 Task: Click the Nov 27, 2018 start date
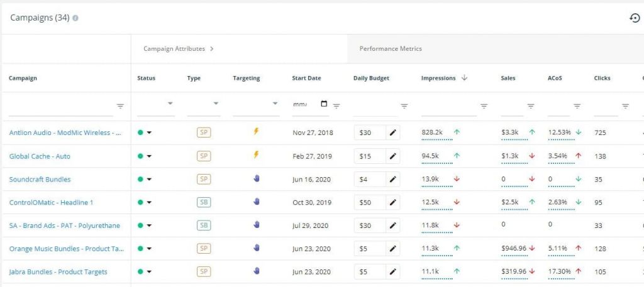point(313,133)
